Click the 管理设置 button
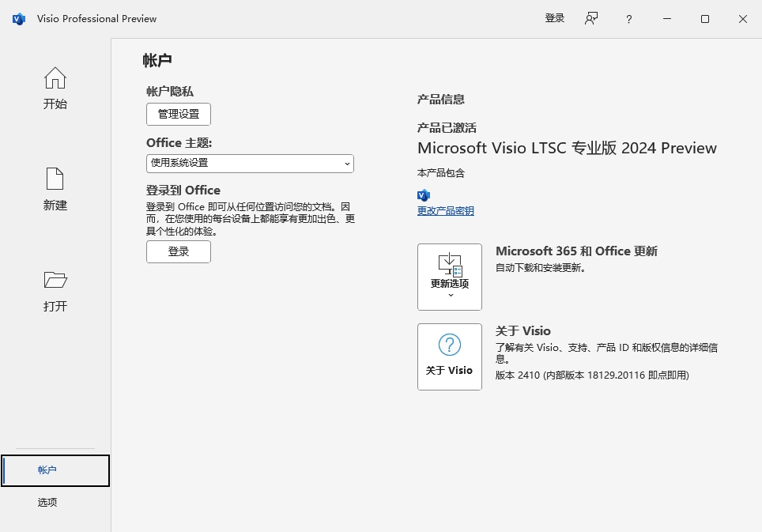The height and width of the screenshot is (532, 762). pyautogui.click(x=179, y=114)
